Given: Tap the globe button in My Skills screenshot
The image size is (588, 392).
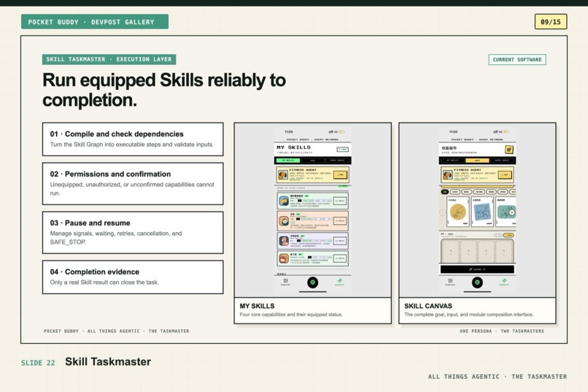Looking at the screenshot, I should tap(313, 283).
